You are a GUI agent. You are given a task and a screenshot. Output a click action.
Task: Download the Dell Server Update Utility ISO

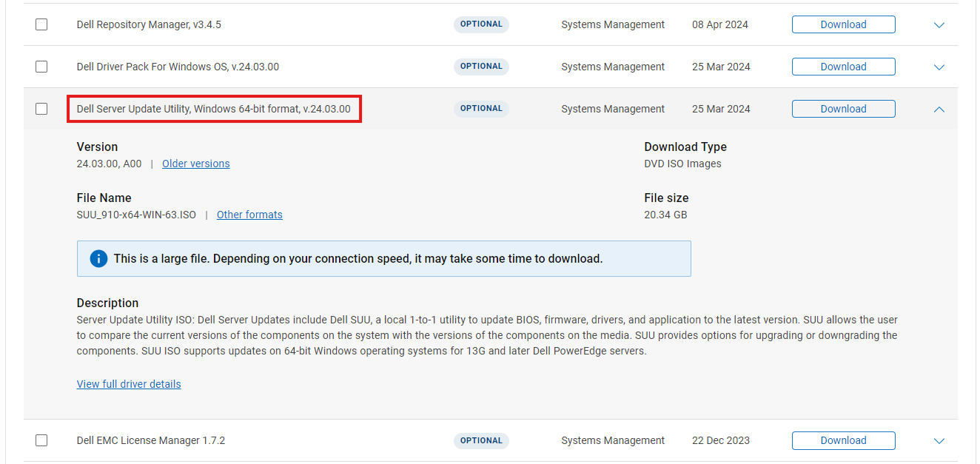tap(843, 108)
